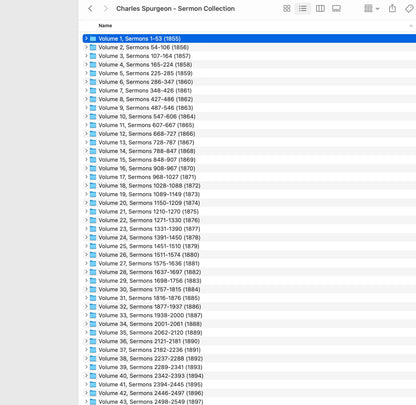Image resolution: width=416 pixels, height=405 pixels.
Task: Sort by the Name column header
Action: point(105,26)
